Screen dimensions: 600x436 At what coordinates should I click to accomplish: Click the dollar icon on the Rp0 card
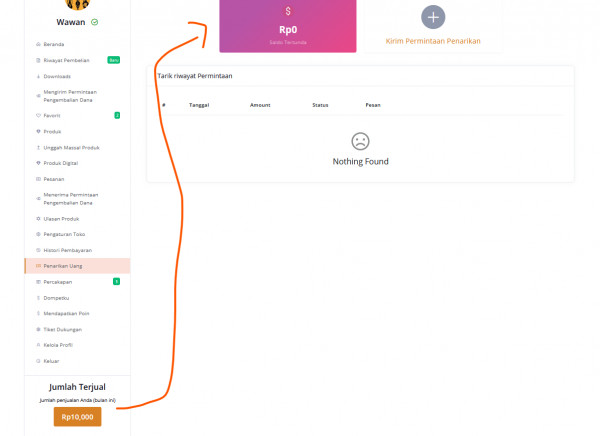(x=288, y=11)
